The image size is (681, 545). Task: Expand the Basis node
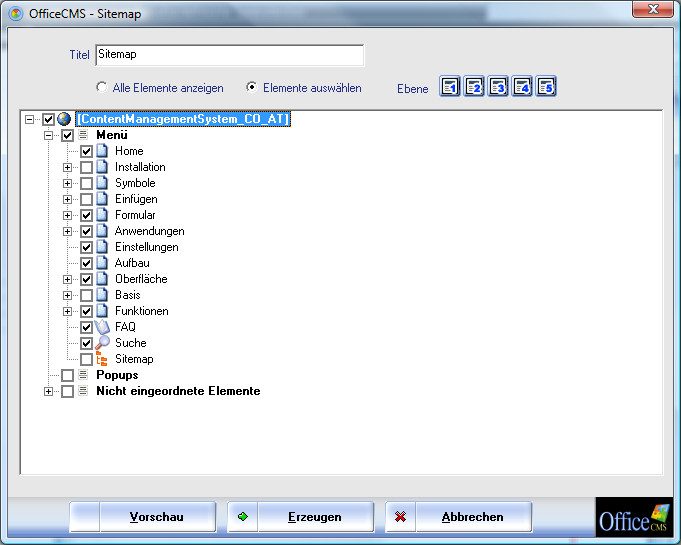click(x=67, y=295)
